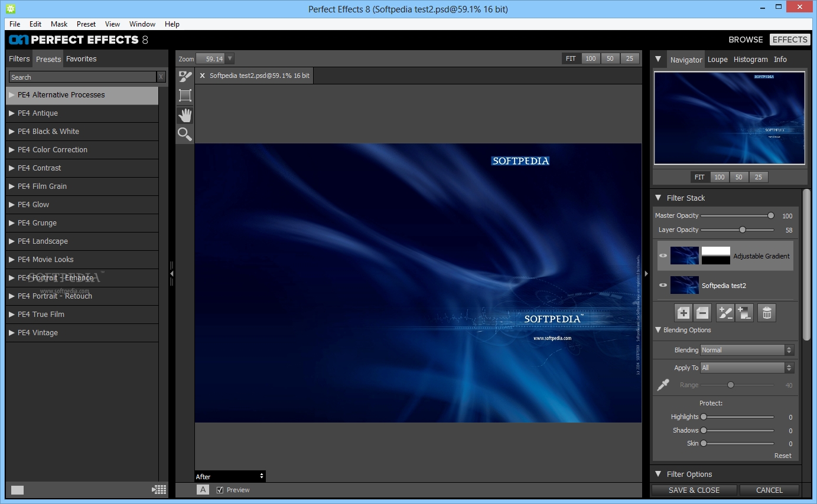
Task: Click the Master Opacity slider handle
Action: tap(771, 215)
